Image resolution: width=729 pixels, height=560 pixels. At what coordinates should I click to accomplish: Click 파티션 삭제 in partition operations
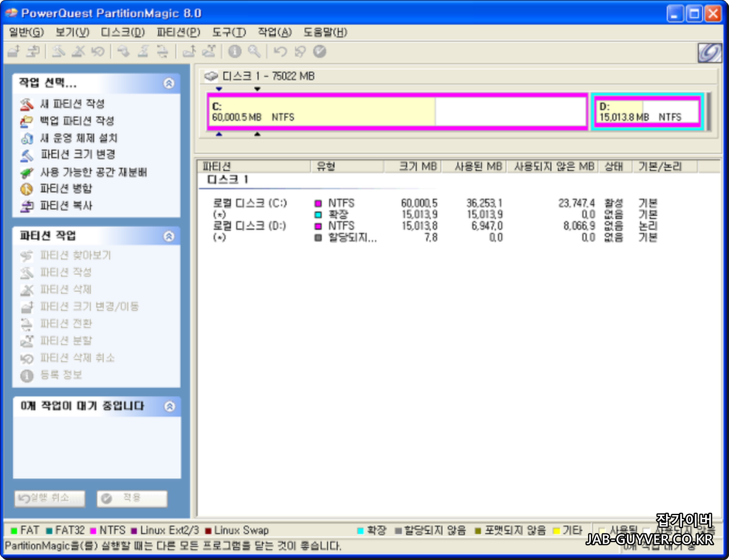click(66, 290)
